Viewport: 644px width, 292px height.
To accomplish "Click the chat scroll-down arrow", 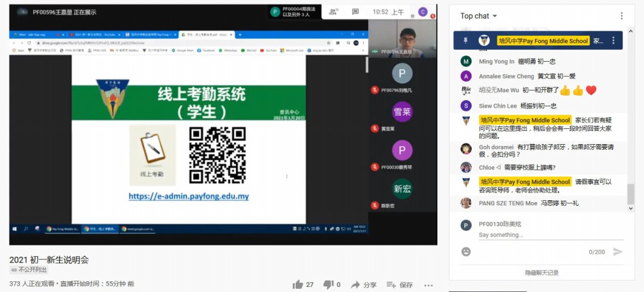I will click(x=631, y=208).
